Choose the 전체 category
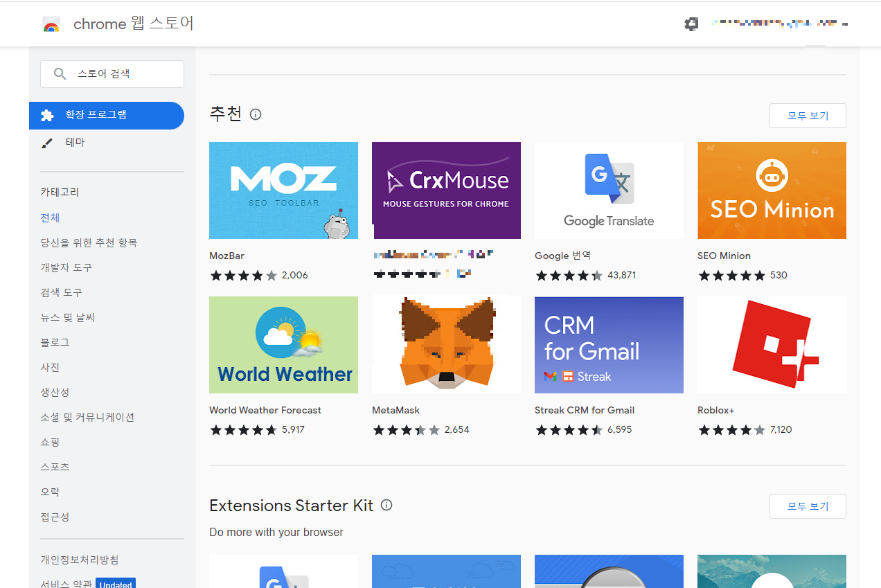The image size is (881, 588). 50,217
